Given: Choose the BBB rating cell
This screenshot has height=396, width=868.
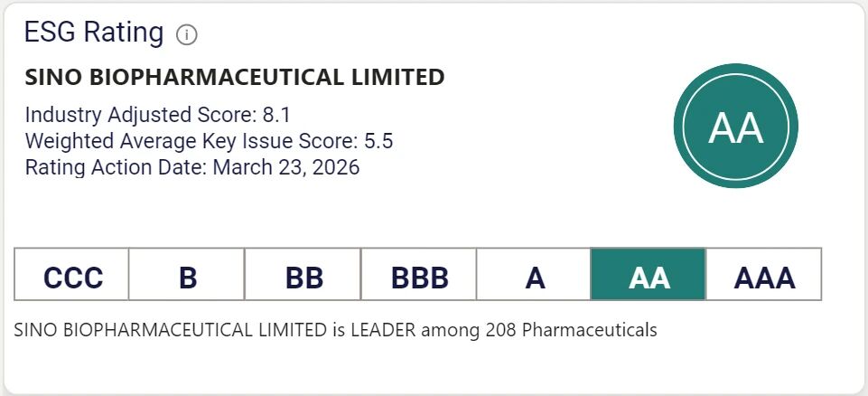Looking at the screenshot, I should tap(419, 276).
